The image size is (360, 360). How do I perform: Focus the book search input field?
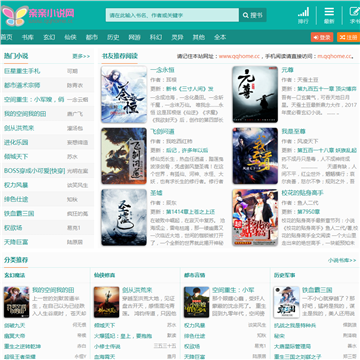(172, 15)
